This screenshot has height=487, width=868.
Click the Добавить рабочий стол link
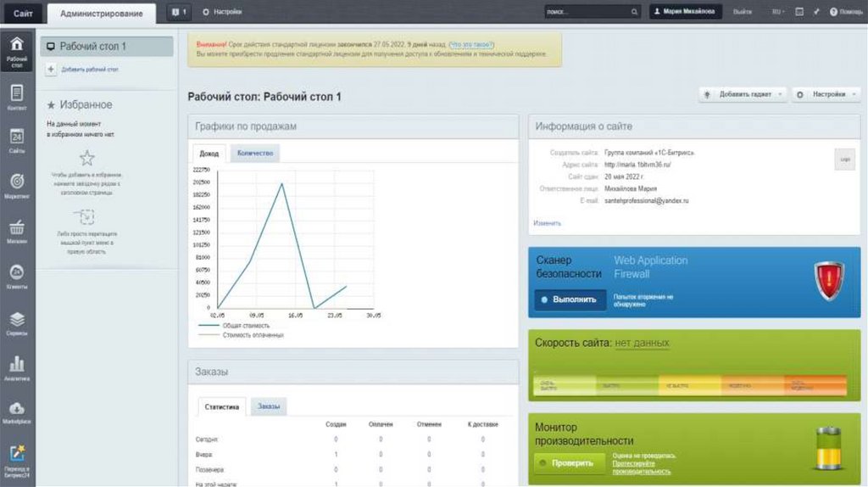(x=90, y=70)
